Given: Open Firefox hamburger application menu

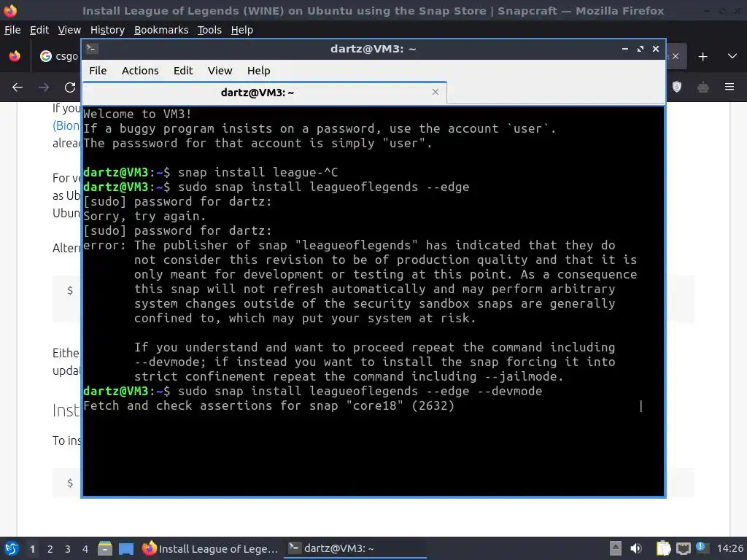Looking at the screenshot, I should (x=729, y=87).
